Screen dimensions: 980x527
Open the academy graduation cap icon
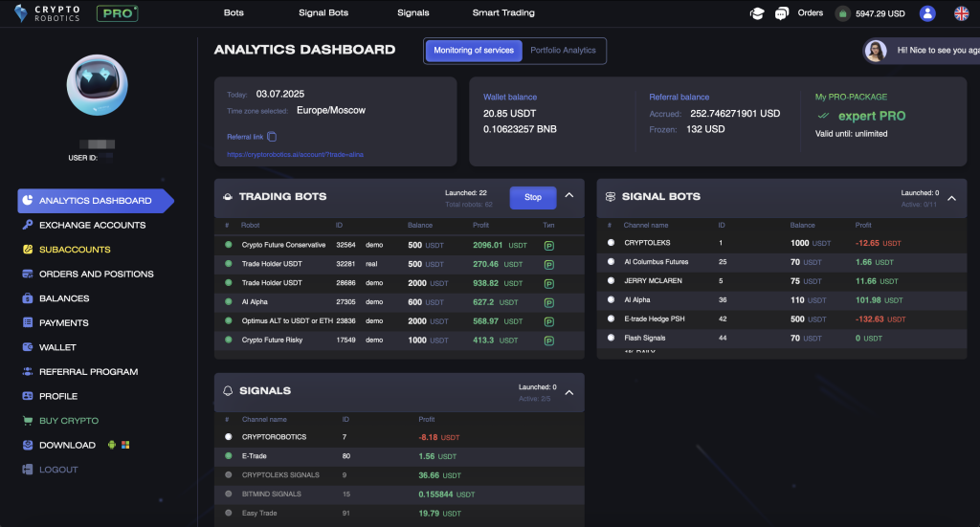click(757, 13)
